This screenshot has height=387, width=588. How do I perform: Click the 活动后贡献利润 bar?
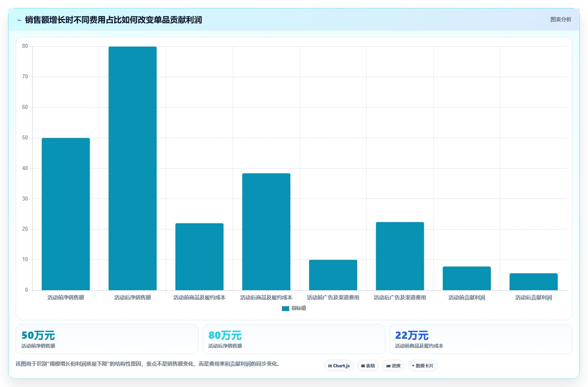(533, 282)
